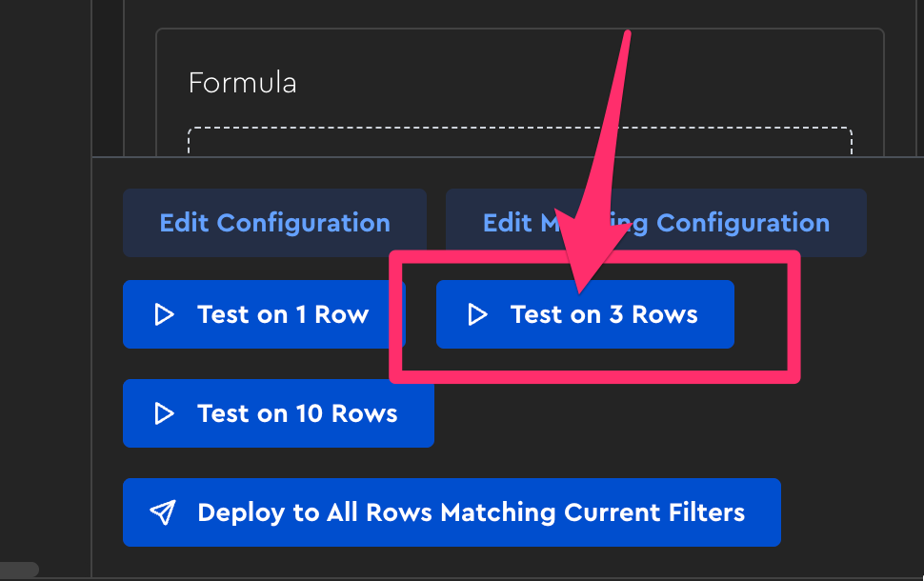Open Edit Configuration
Image resolution: width=924 pixels, height=581 pixels.
click(274, 223)
